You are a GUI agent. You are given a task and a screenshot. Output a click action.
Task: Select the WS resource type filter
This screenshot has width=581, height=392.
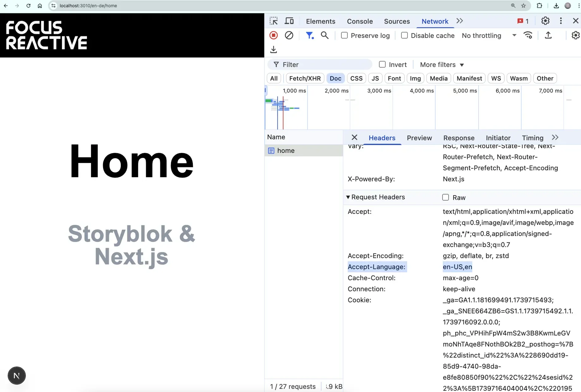(x=496, y=78)
